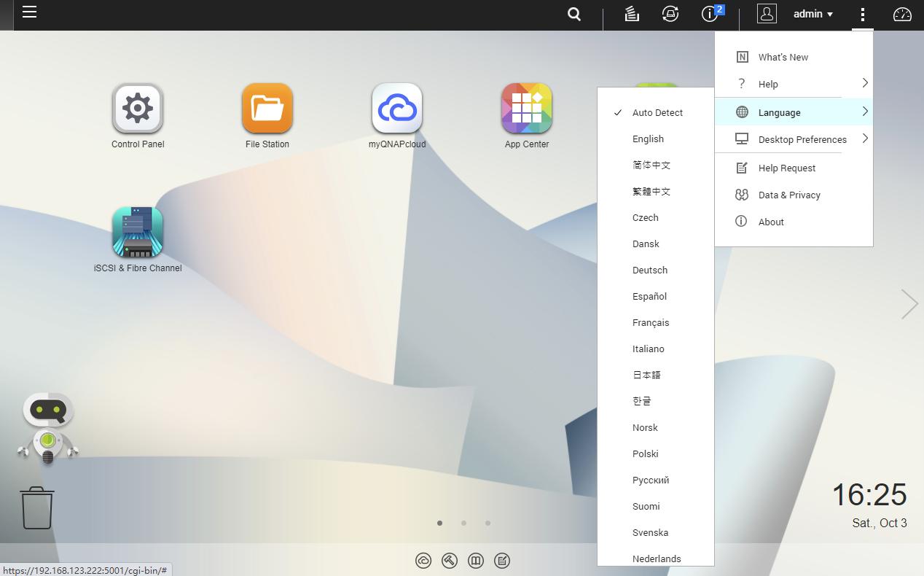Click the feedback note bottom bar icon

(x=502, y=561)
